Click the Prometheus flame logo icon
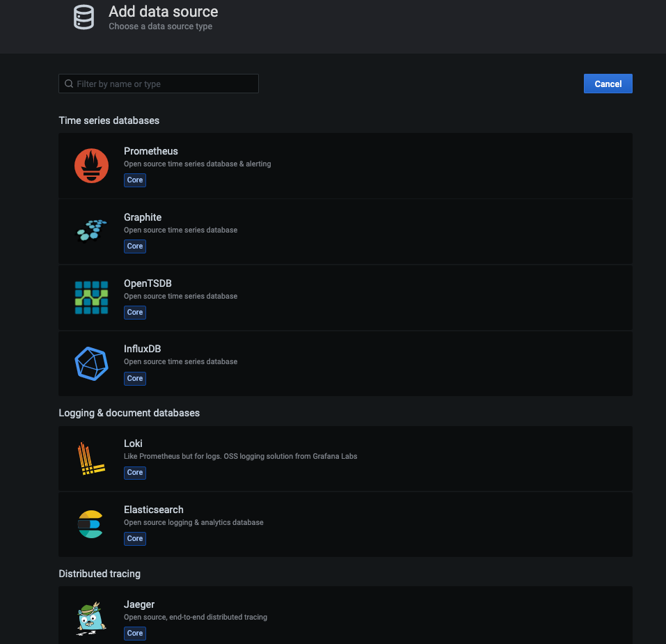Viewport: 666px width, 644px height. pyautogui.click(x=91, y=166)
